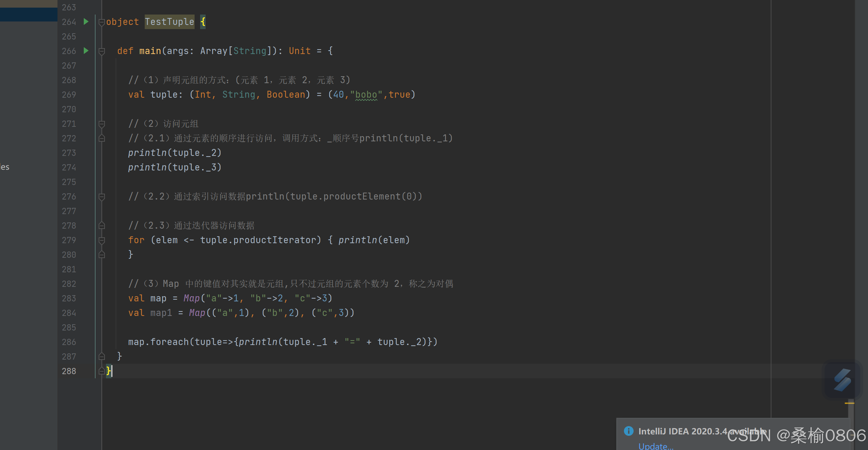868x450 pixels.
Task: Collapse the object TestTuple code block
Action: pos(102,23)
